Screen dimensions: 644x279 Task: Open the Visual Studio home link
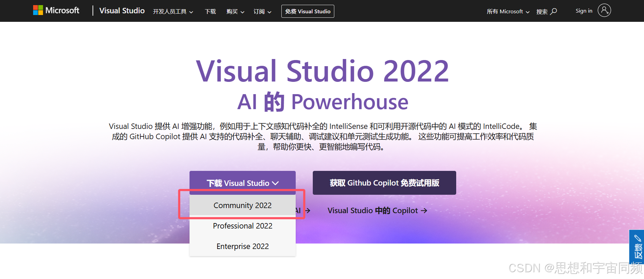(122, 11)
